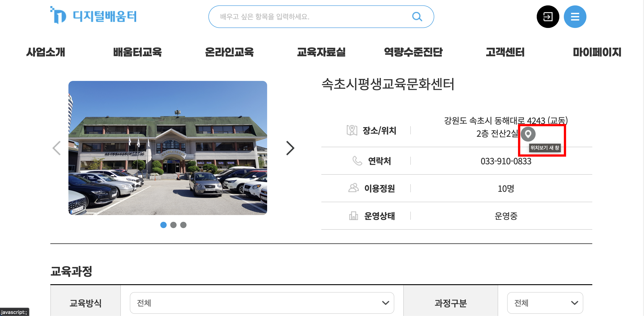The width and height of the screenshot is (644, 316).
Task: Click the building photo thumbnail
Action: tap(168, 148)
